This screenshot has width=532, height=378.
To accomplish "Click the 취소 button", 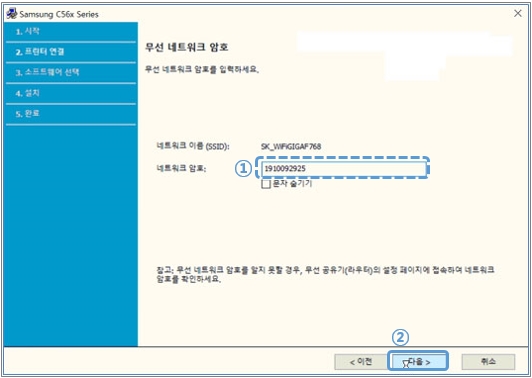I will 488,362.
